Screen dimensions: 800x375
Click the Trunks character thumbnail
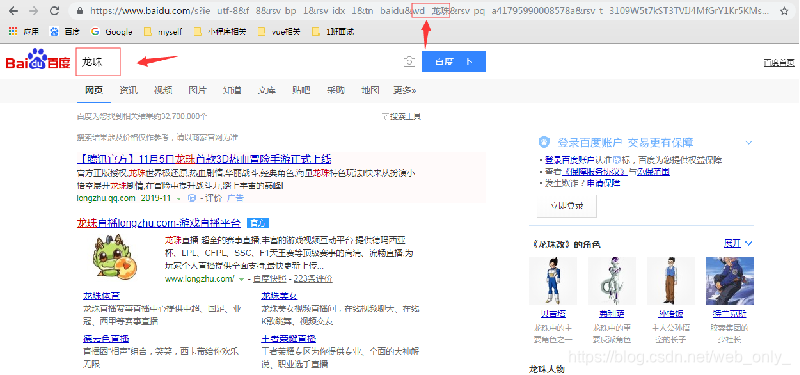(x=730, y=281)
